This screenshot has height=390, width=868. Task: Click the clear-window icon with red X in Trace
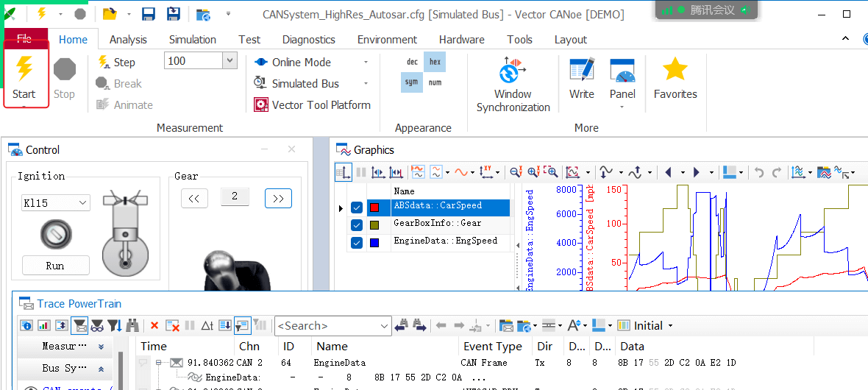pos(173,326)
